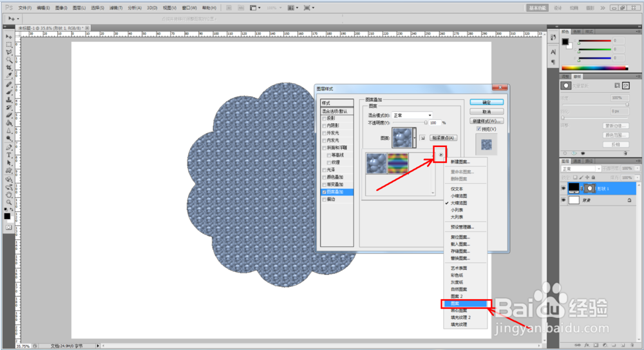This screenshot has height=350, width=644.
Task: Enable the 投影 drop shadow checkbox
Action: pos(324,119)
